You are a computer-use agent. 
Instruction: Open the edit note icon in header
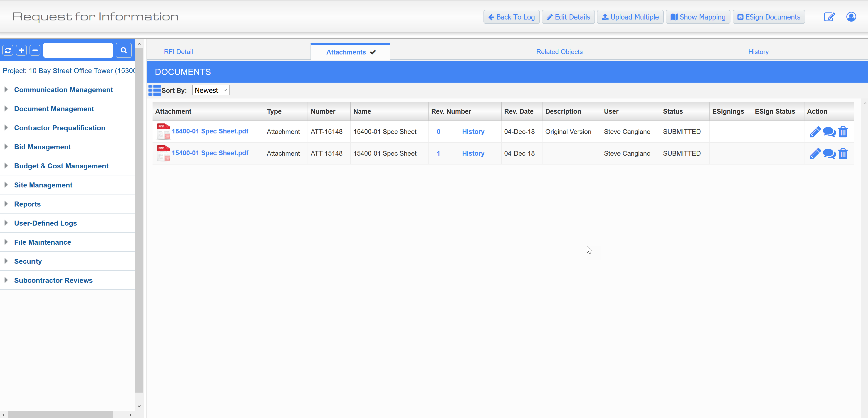[829, 17]
